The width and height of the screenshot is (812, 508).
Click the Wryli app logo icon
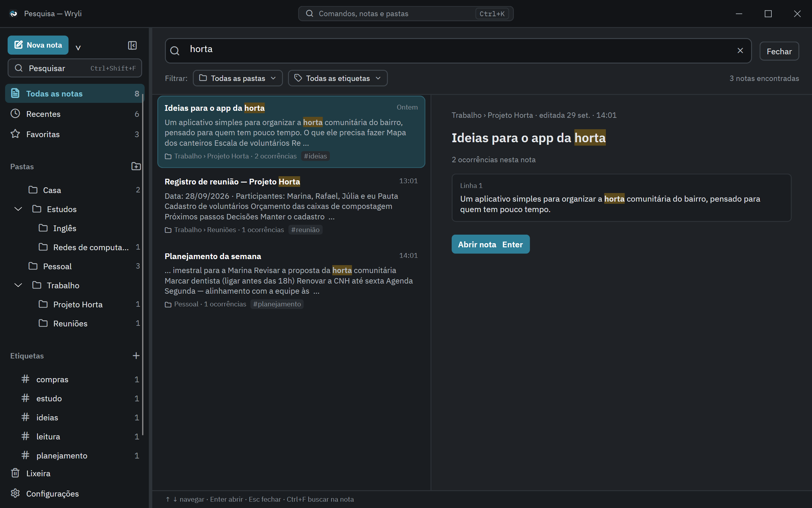(x=13, y=14)
